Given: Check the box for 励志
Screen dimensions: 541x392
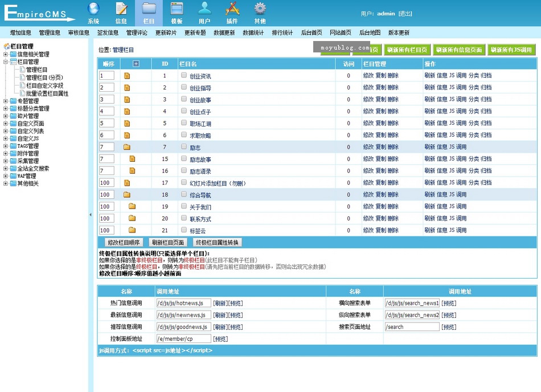Looking at the screenshot, I should click(184, 146).
